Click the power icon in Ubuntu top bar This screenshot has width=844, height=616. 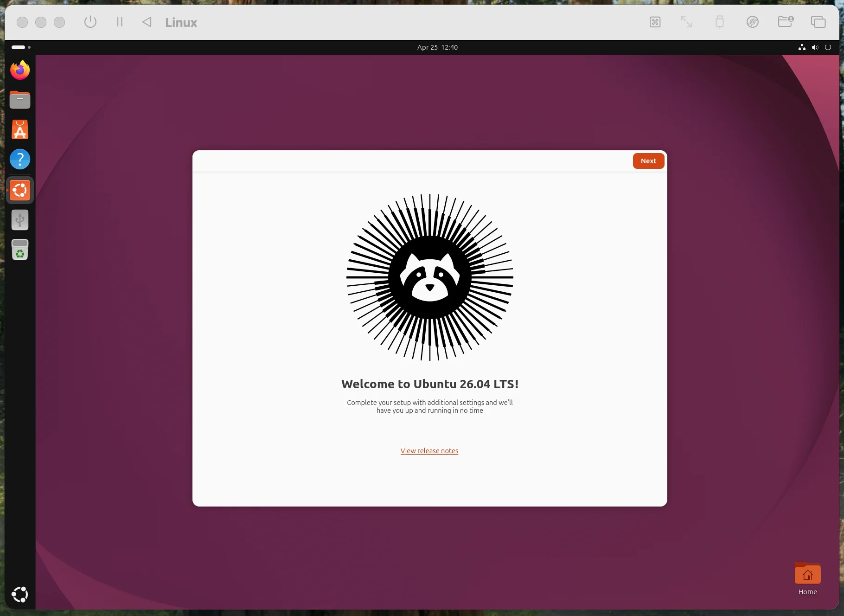click(x=828, y=47)
